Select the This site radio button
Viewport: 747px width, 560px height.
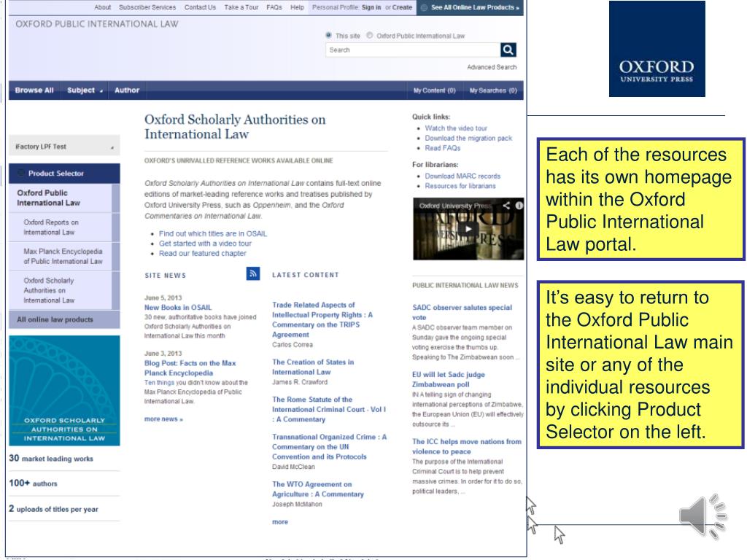[329, 35]
